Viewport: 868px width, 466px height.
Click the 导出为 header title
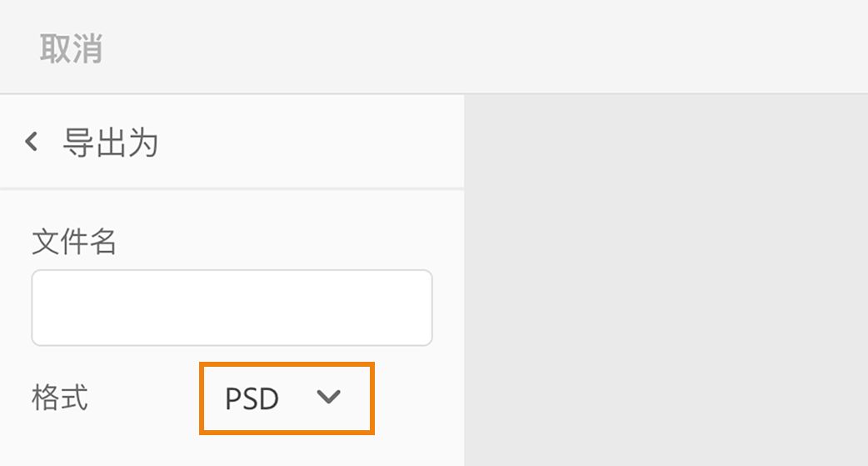tap(110, 143)
